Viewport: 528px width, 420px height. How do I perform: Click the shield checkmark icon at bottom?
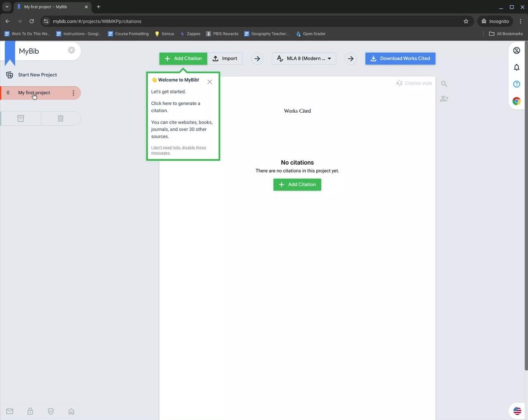(x=51, y=411)
